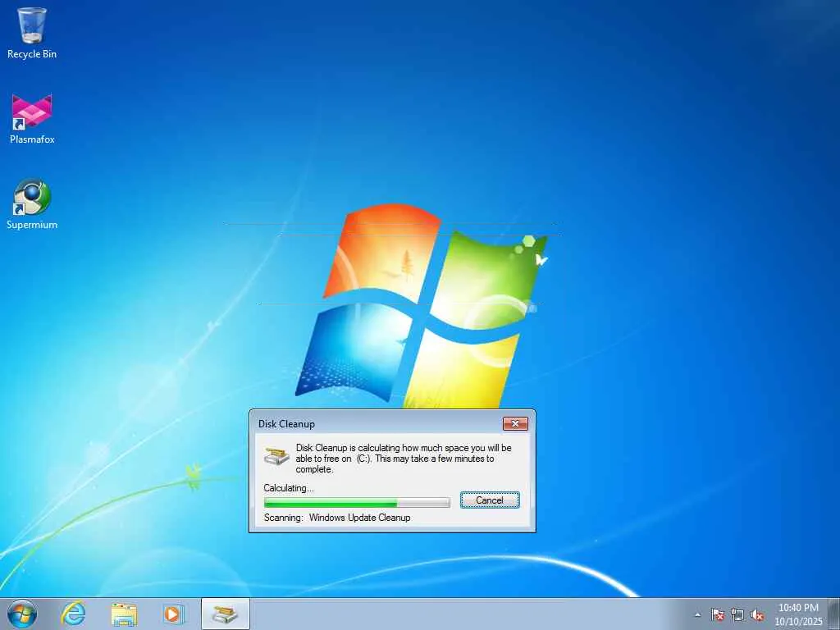Click the Show desktop button after the clock
The width and height of the screenshot is (840, 630).
point(834,614)
